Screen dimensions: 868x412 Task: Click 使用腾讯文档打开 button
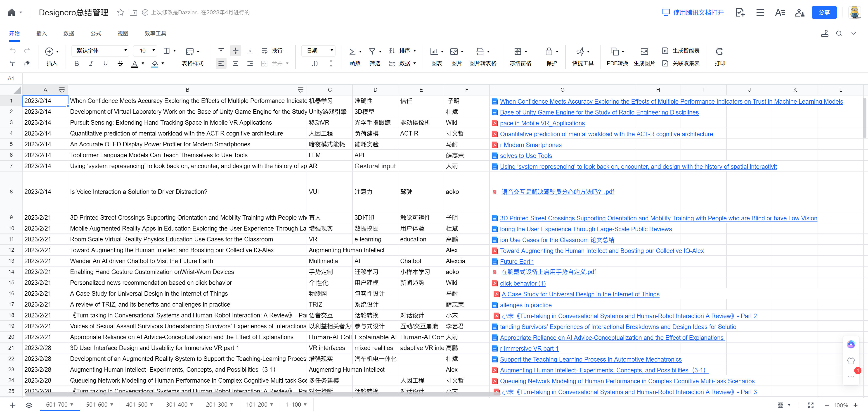pos(693,12)
